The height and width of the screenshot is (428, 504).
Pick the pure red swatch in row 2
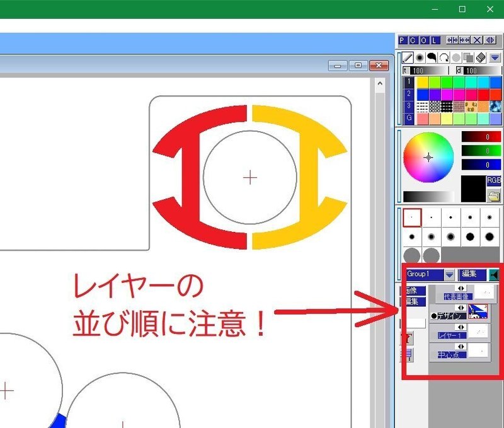click(483, 95)
